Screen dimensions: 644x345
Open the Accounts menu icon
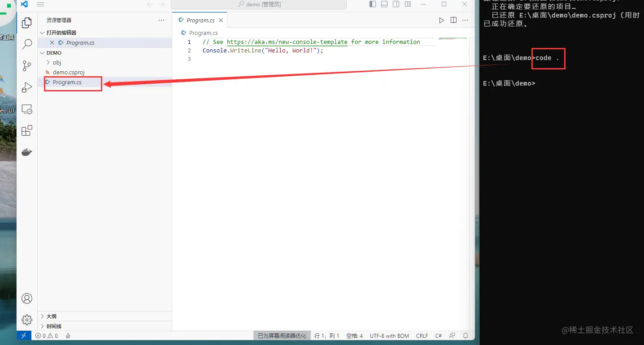click(27, 298)
